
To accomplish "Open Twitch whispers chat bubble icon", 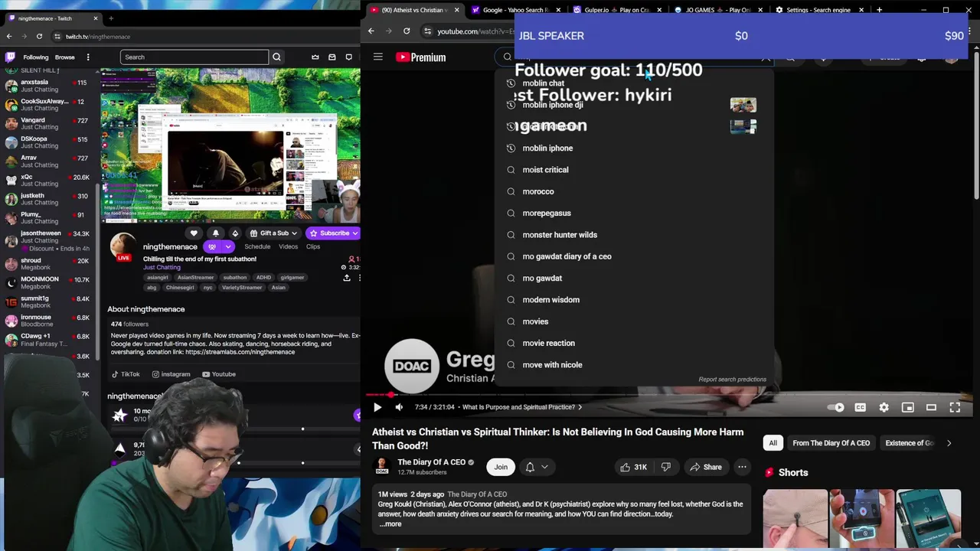I will tap(349, 57).
